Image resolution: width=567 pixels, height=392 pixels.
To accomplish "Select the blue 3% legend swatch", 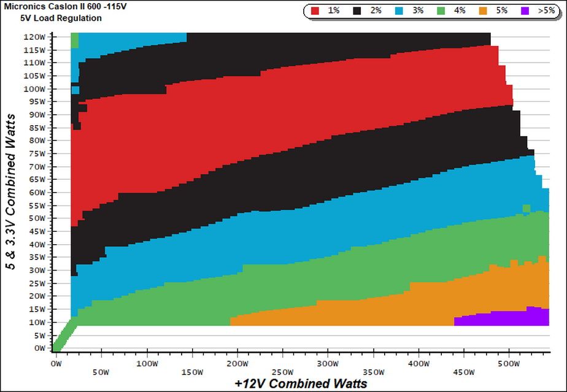I will coord(399,11).
